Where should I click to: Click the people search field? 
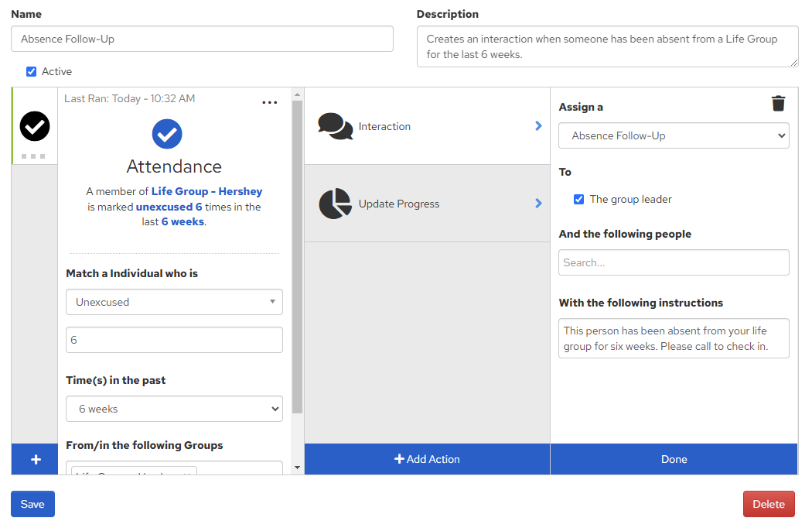(x=673, y=262)
